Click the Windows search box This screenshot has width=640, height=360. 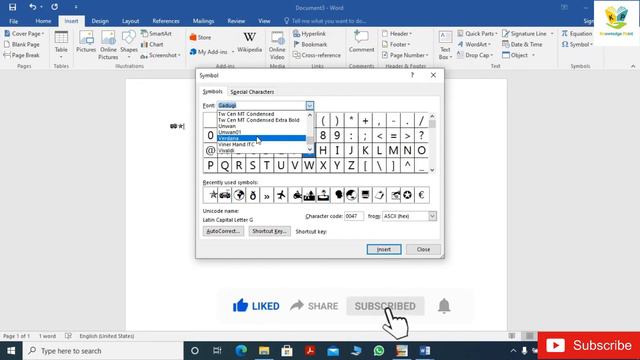(x=103, y=351)
